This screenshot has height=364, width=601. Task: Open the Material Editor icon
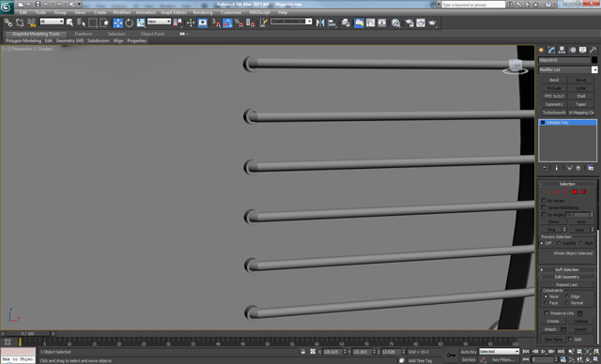(x=396, y=23)
